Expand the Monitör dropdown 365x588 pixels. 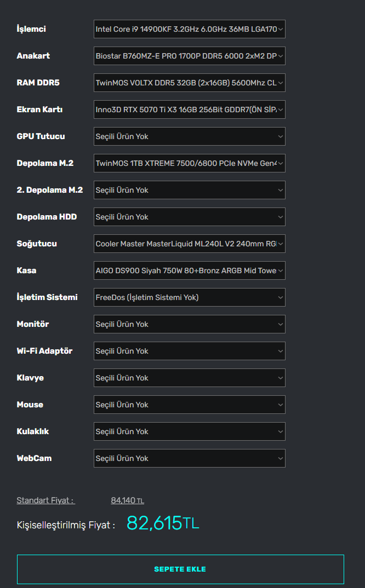(189, 324)
